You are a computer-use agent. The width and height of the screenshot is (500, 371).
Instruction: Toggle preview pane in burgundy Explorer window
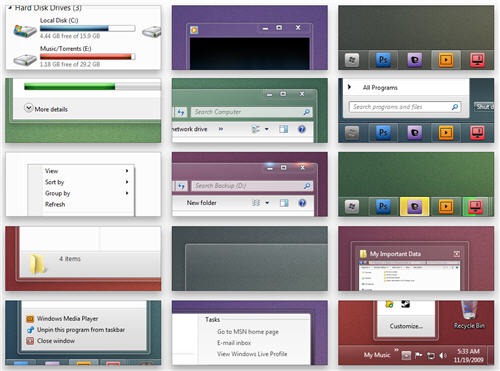pos(284,203)
